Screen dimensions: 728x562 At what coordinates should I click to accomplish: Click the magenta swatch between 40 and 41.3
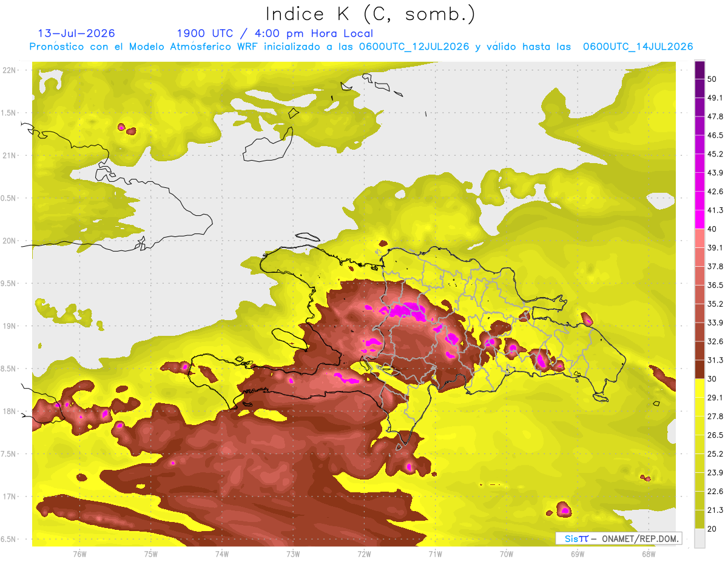[699, 219]
